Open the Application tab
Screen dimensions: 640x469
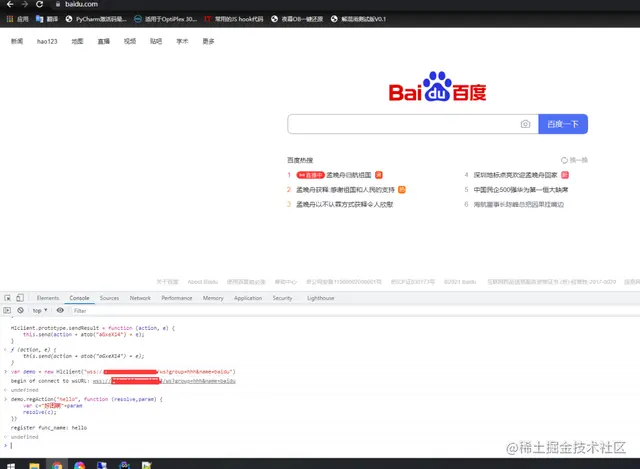pyautogui.click(x=248, y=298)
